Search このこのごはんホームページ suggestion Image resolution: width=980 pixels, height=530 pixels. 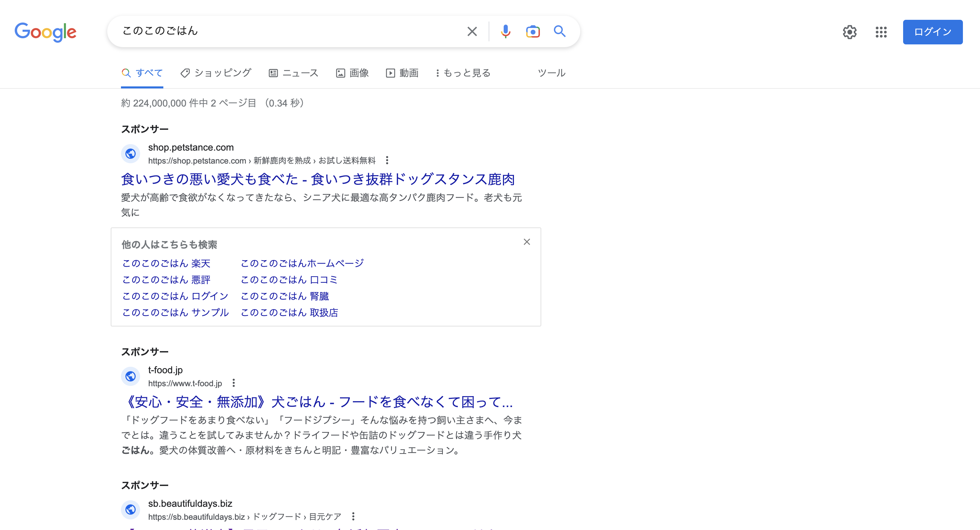pyautogui.click(x=302, y=264)
